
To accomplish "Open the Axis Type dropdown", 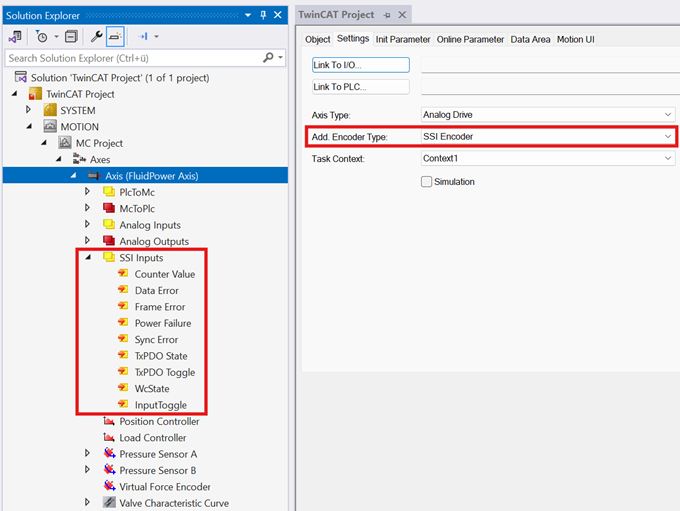I will tap(548, 115).
